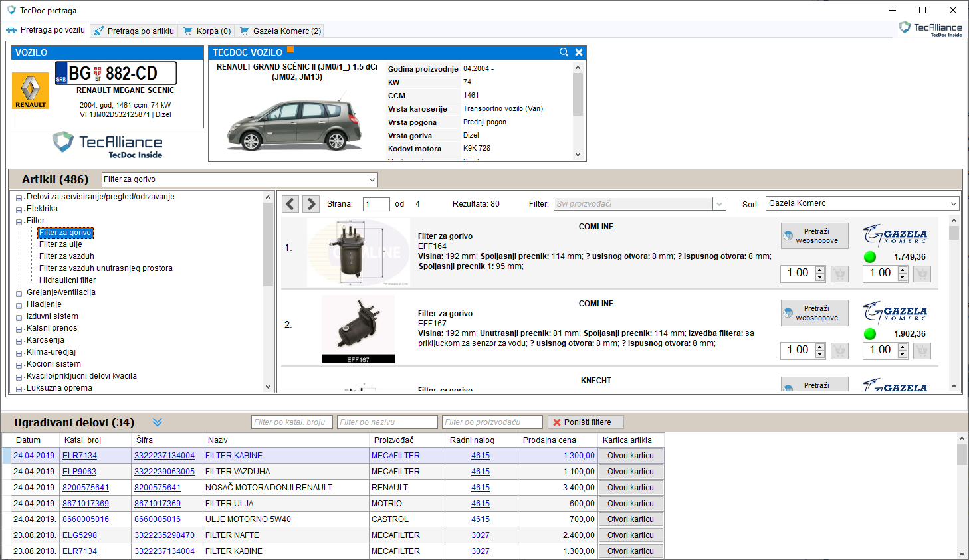This screenshot has height=560, width=969.
Task: Select Hidraulicni filter in tree
Action: (67, 280)
